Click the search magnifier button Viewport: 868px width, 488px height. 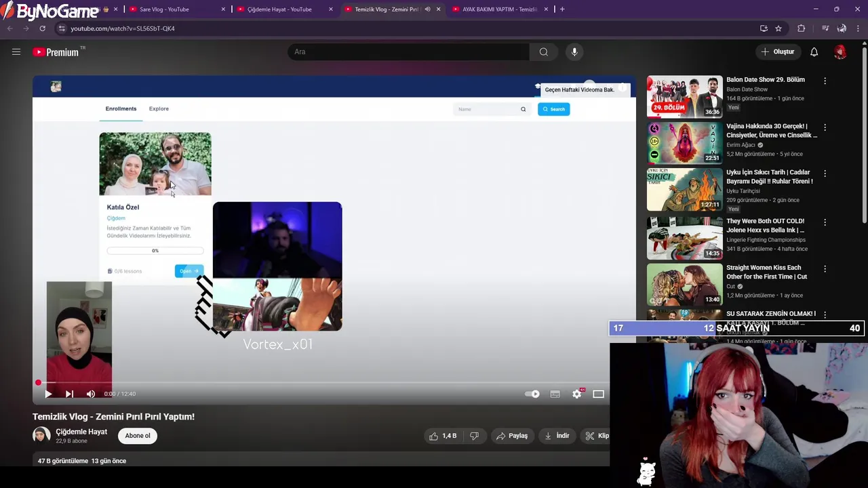click(x=544, y=52)
